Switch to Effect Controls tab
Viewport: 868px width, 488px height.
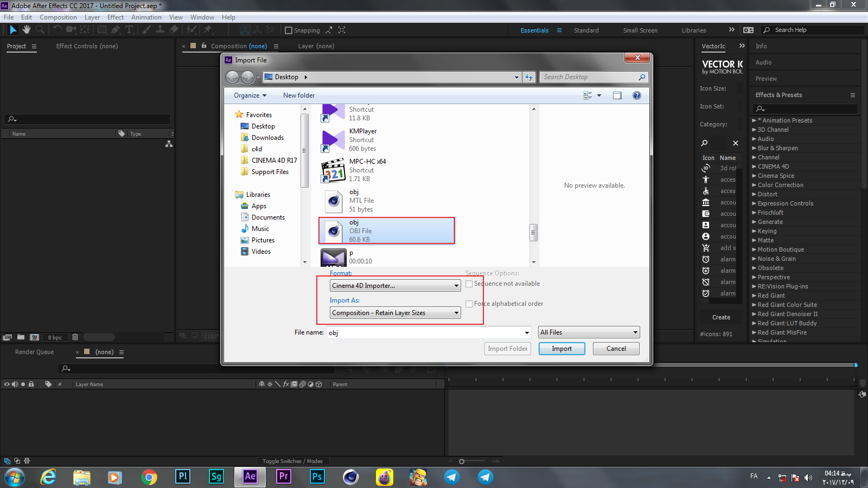click(x=87, y=46)
